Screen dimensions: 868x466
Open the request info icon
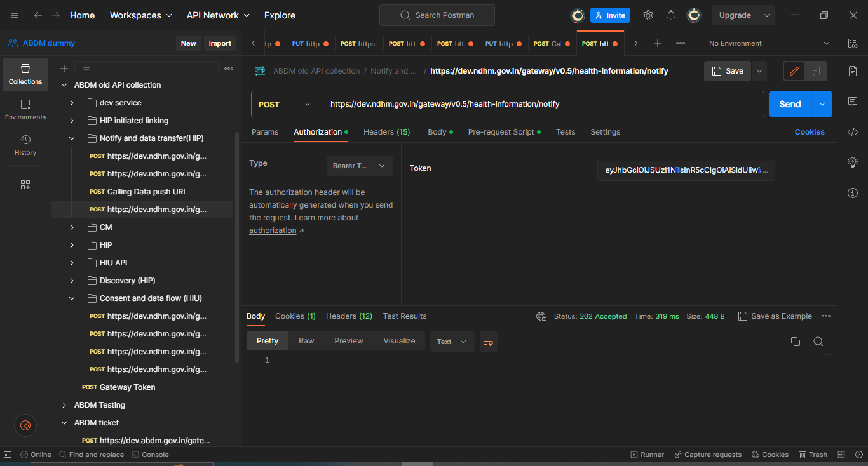[x=853, y=193]
